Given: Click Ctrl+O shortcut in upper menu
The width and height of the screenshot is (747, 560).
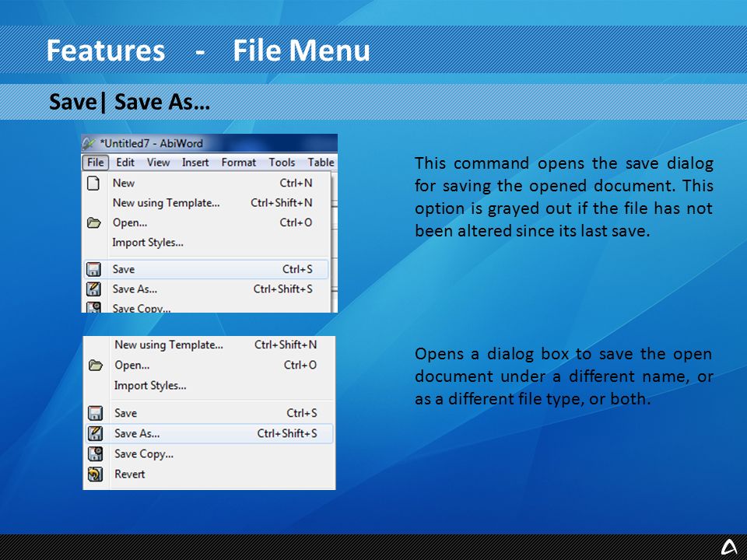Looking at the screenshot, I should click(296, 222).
